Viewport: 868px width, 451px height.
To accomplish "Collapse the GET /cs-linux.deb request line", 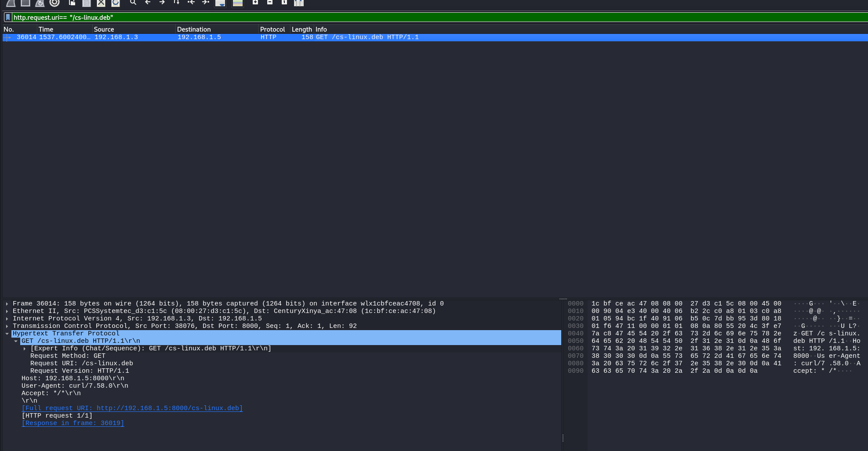I will [x=16, y=341].
